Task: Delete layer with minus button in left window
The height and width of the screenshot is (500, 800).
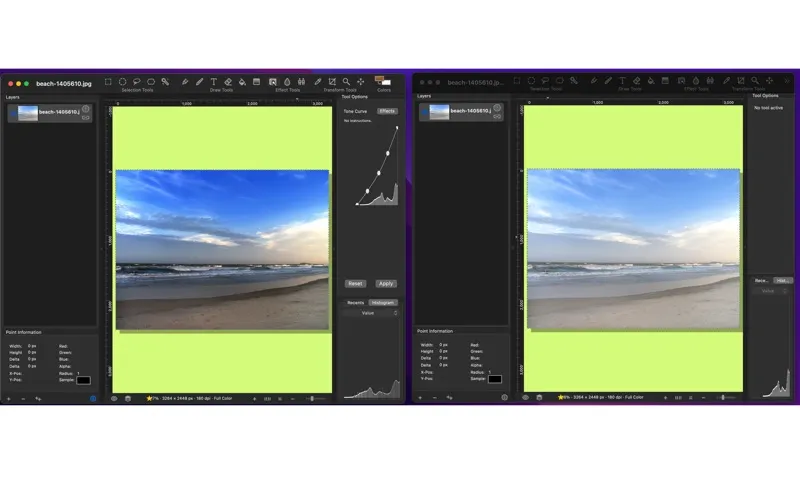Action: [x=23, y=399]
